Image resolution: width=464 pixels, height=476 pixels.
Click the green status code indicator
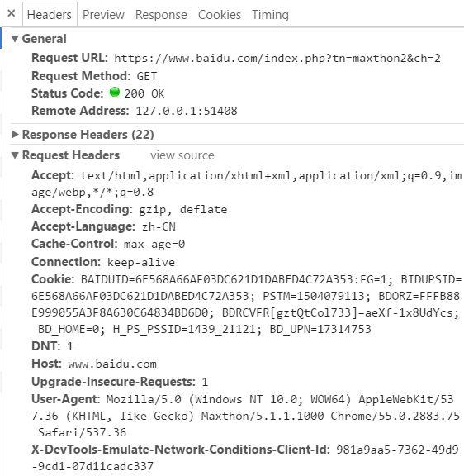115,92
